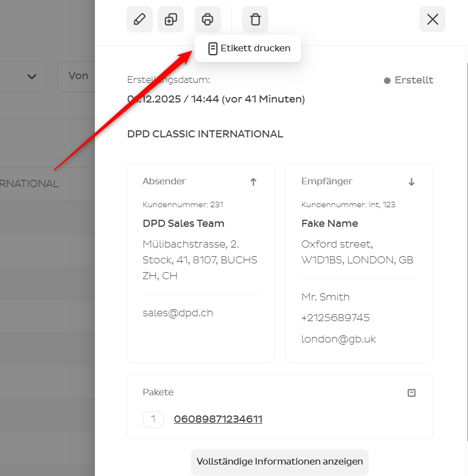Click the duplicate shipment icon
The image size is (468, 476).
[171, 19]
